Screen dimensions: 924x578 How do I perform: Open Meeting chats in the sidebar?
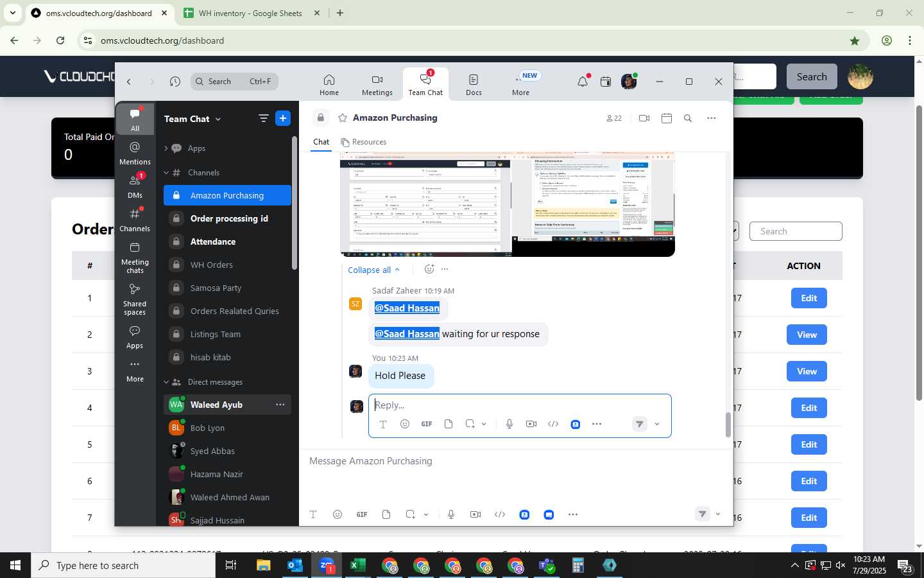[x=135, y=258]
